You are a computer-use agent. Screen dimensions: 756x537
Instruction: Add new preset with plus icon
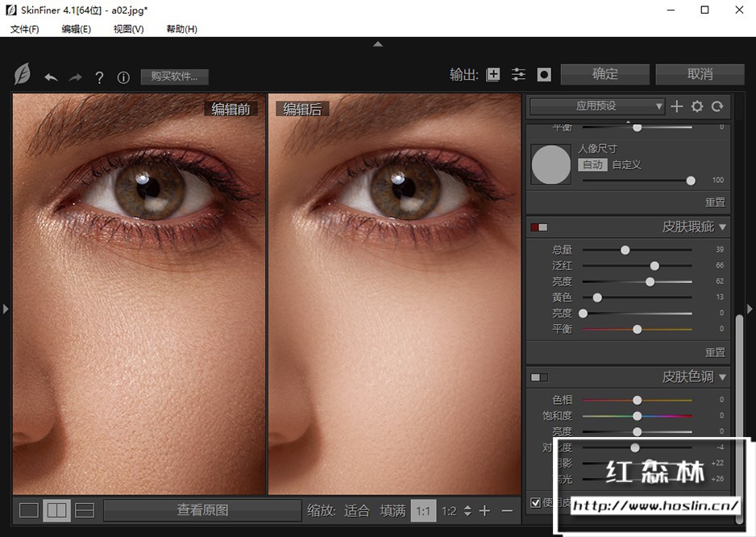(677, 106)
